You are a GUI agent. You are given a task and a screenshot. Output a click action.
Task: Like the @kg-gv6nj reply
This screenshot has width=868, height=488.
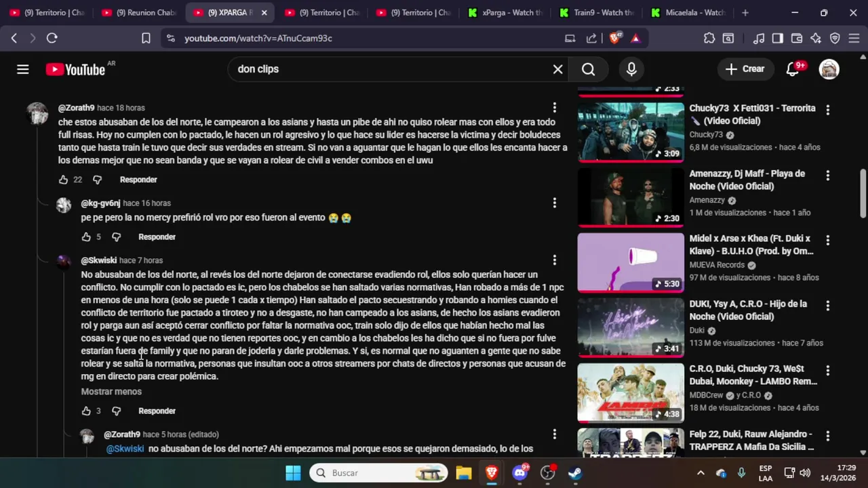(86, 237)
